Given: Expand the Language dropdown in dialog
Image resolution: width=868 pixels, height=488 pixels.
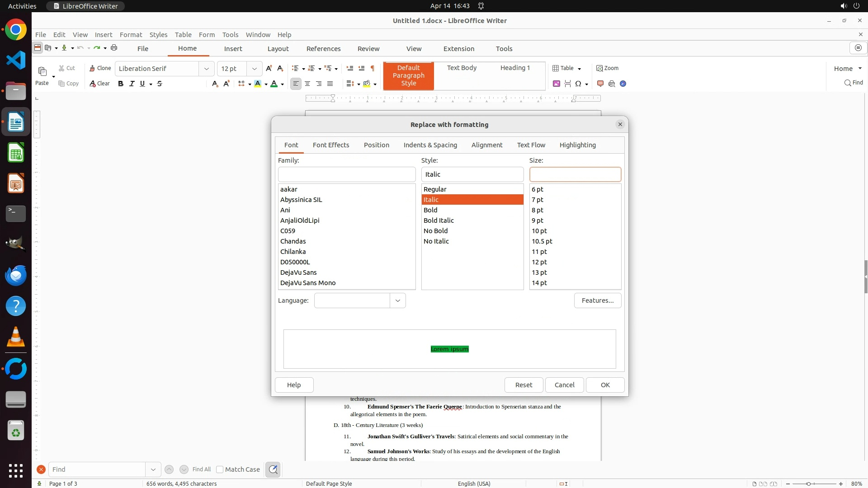Looking at the screenshot, I should click(x=397, y=300).
